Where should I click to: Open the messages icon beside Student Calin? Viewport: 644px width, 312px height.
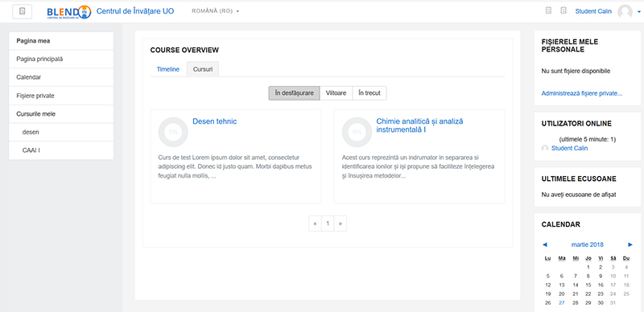pyautogui.click(x=563, y=10)
